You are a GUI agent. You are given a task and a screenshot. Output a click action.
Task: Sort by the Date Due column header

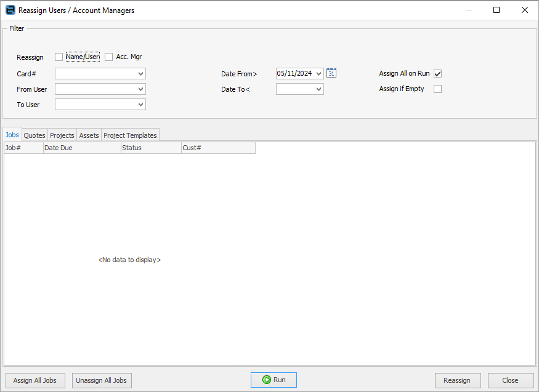[x=82, y=148]
